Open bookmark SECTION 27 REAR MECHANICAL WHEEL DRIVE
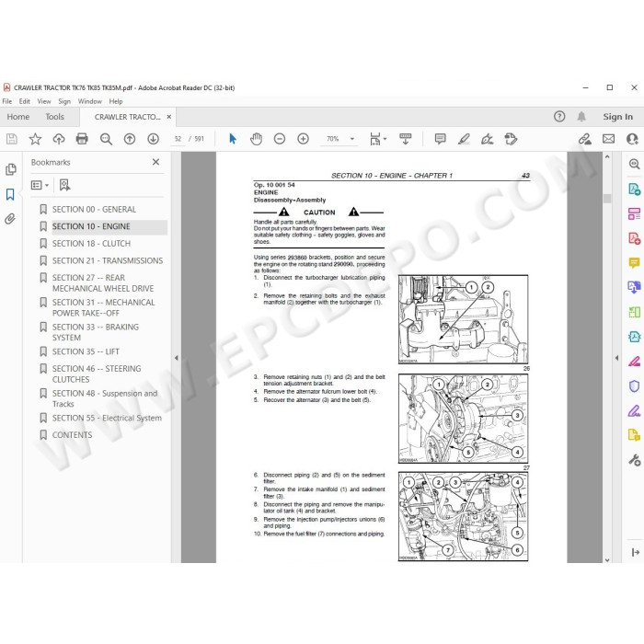Screen dimensions: 644x644 point(103,283)
